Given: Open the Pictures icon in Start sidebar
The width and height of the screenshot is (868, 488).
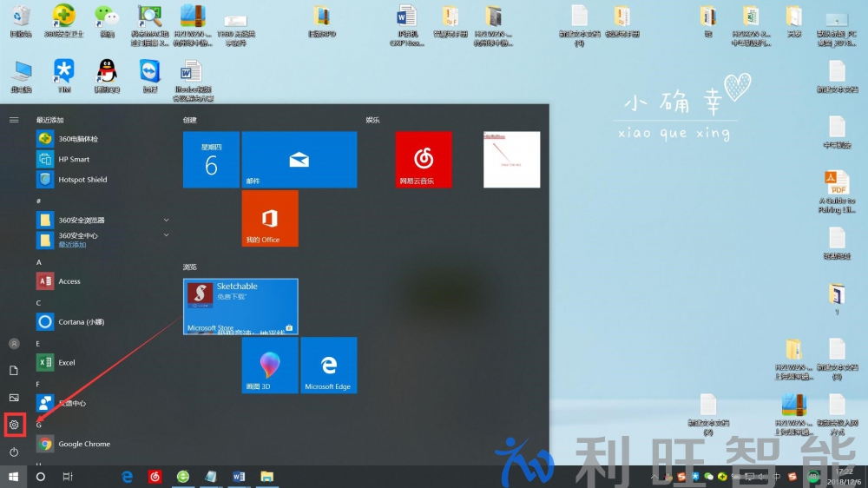Looking at the screenshot, I should click(14, 398).
